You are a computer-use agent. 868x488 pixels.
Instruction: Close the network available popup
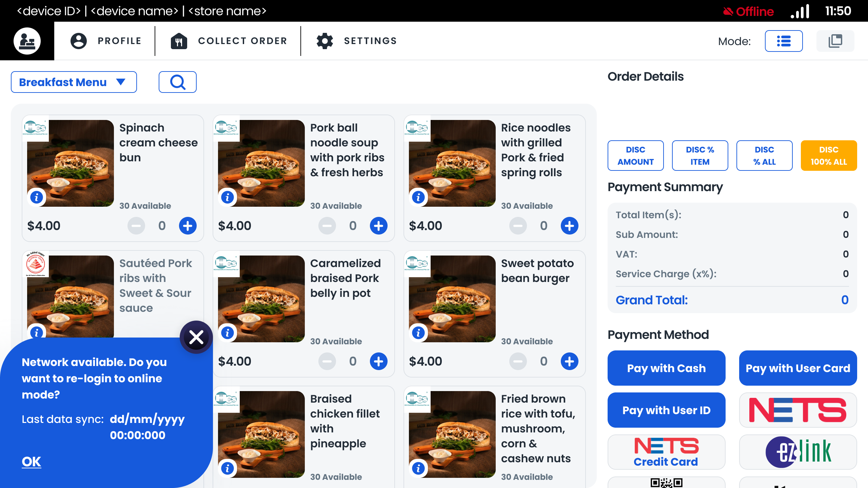coord(196,337)
